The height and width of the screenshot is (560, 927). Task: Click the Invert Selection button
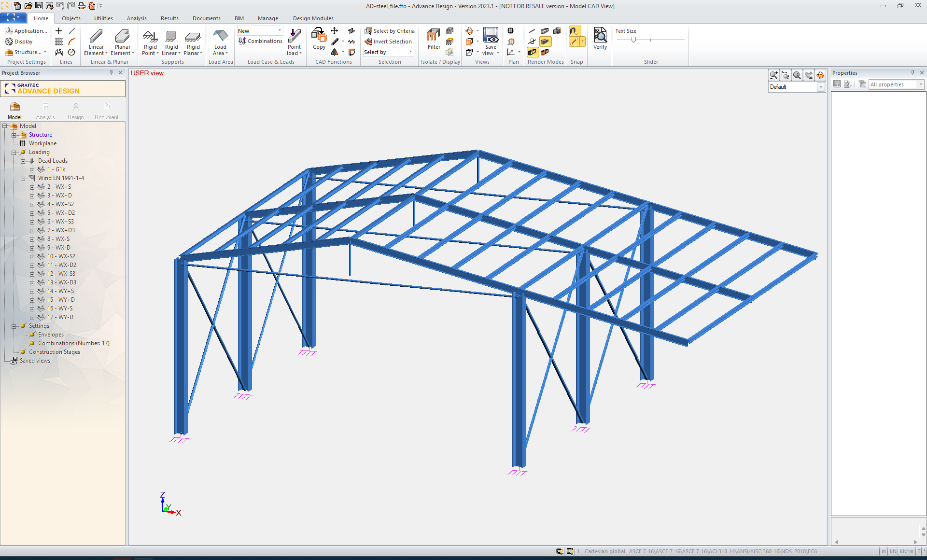pos(389,42)
